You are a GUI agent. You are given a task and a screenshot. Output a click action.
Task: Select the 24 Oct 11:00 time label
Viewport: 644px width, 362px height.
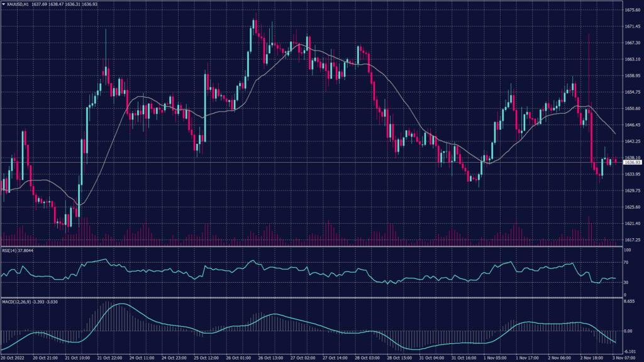(142, 358)
